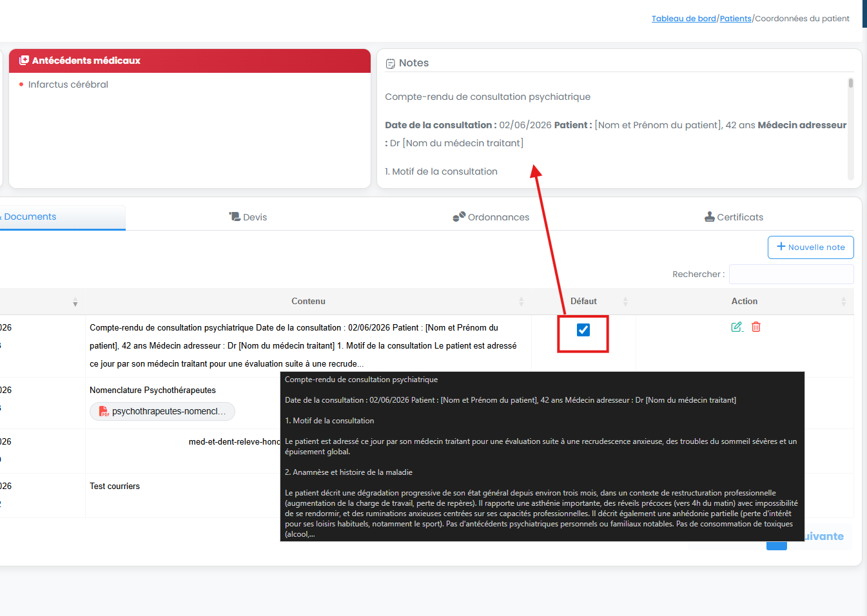Sort by the Contenu column header
Image resolution: width=867 pixels, height=616 pixels.
pos(308,302)
